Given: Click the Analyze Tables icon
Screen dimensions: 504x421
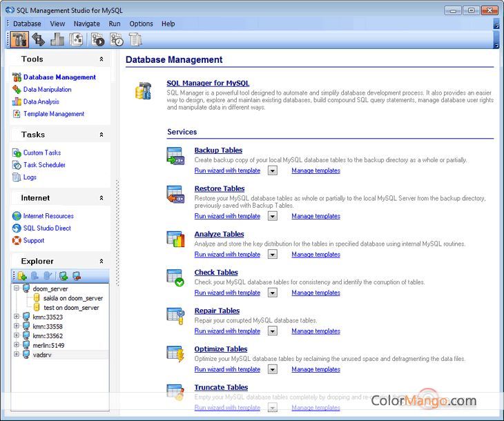Looking at the screenshot, I should coord(175,239).
